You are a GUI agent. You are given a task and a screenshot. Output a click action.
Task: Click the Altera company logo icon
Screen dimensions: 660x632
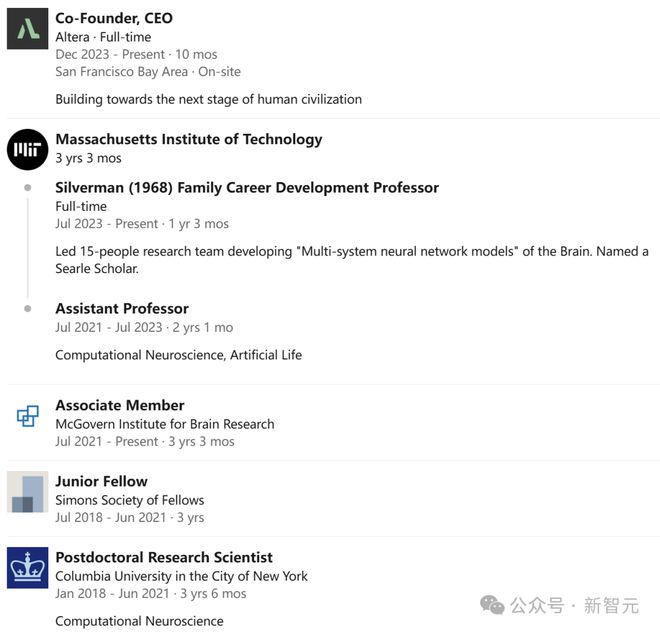click(27, 28)
